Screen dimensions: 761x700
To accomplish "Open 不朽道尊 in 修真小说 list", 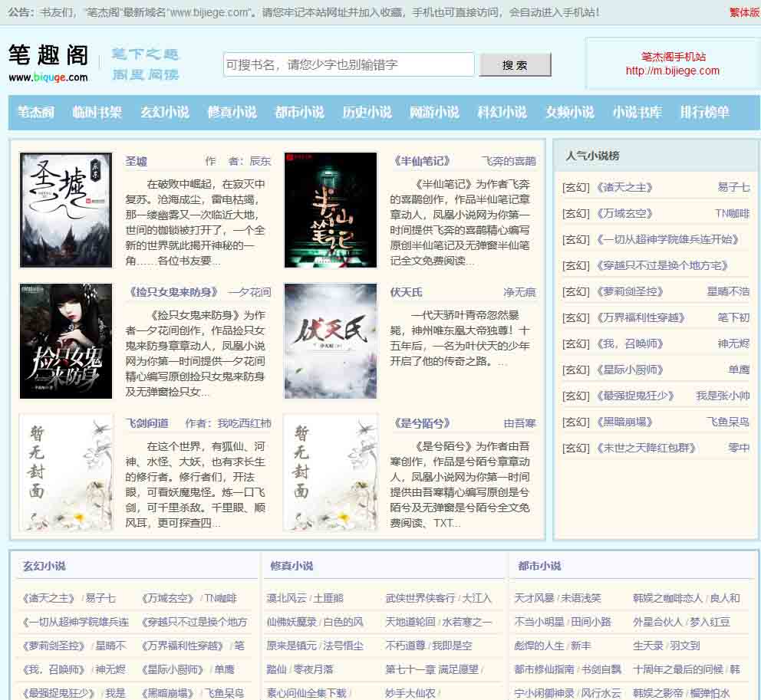I will pyautogui.click(x=405, y=646).
